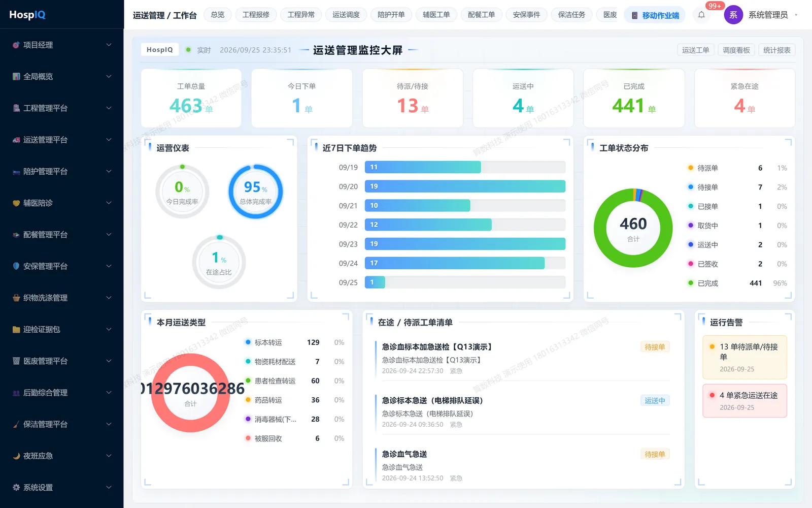Click the 安保管理平台 shield icon
Image resolution: width=812 pixels, height=508 pixels.
[16, 266]
